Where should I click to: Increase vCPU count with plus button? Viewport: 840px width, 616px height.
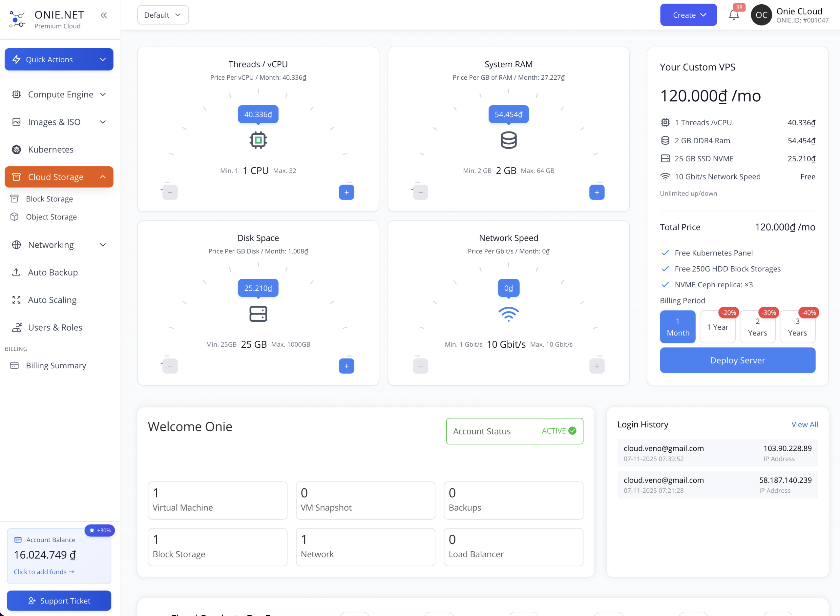tap(346, 193)
